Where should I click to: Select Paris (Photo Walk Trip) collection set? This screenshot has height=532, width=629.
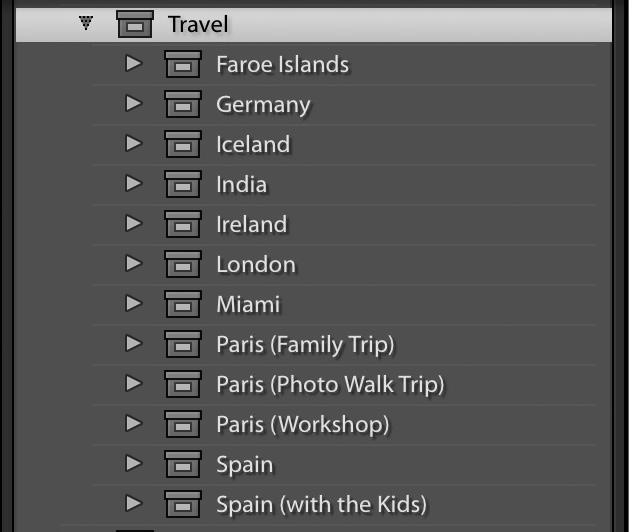tap(330, 384)
